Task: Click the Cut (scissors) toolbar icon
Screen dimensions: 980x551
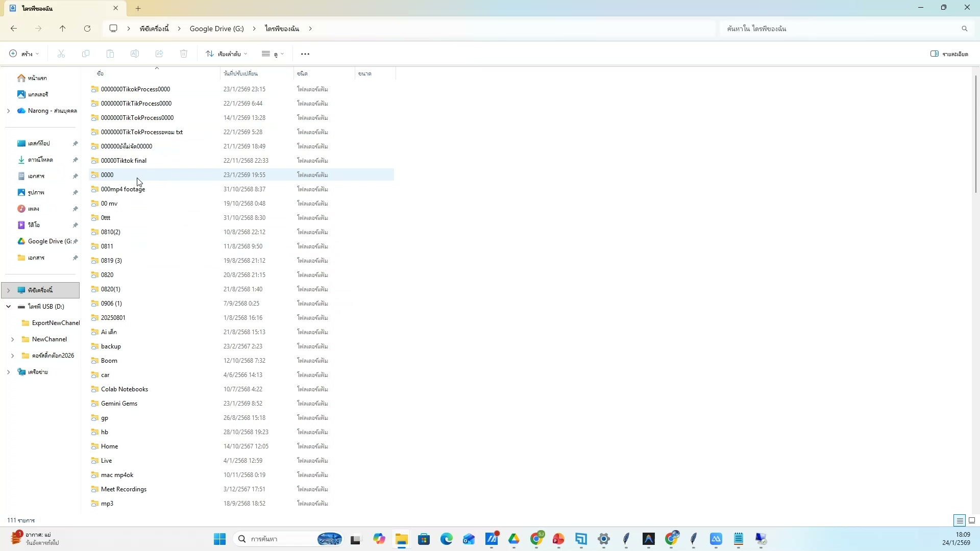Action: point(61,54)
